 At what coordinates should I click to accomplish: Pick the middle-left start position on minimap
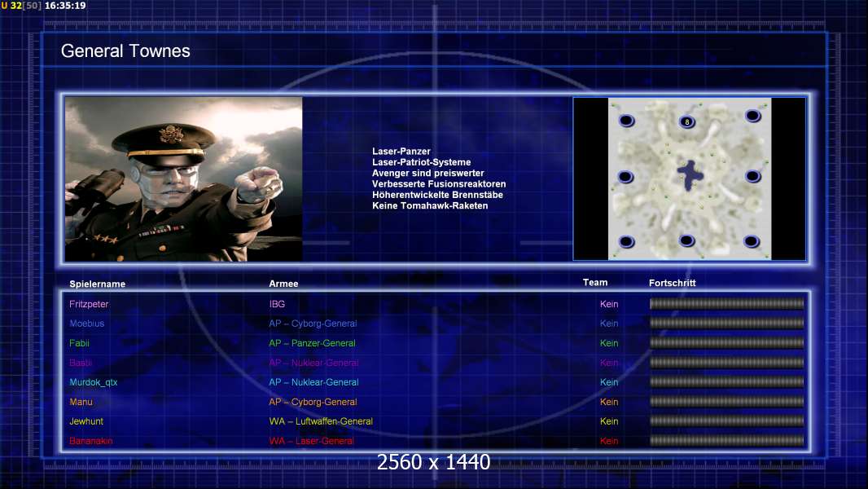pos(625,177)
